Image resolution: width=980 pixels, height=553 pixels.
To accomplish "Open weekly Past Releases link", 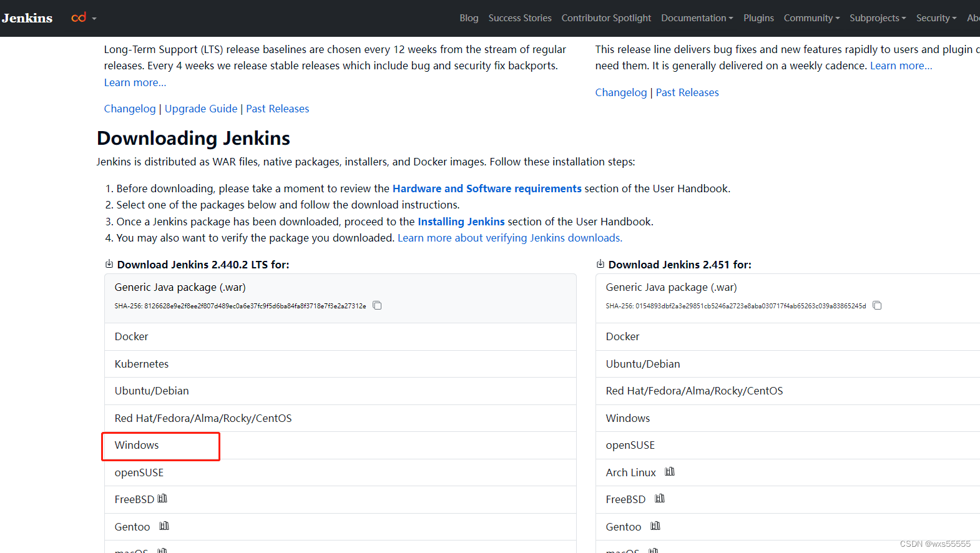I will coord(687,92).
